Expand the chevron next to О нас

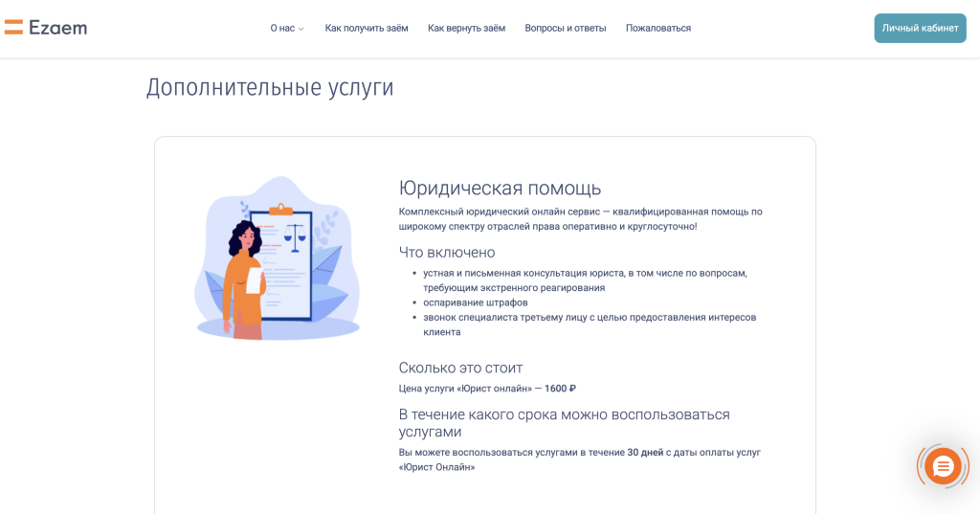[x=301, y=29]
